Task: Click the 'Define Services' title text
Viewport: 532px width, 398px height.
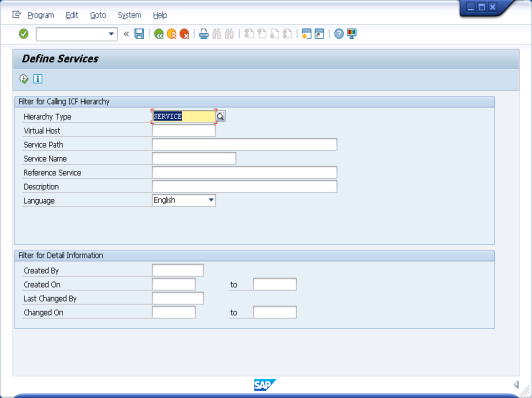Action: pos(60,59)
